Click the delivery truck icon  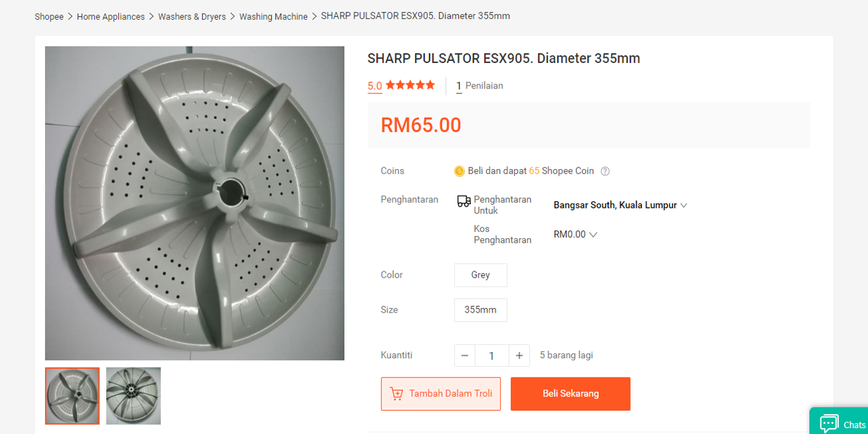click(464, 201)
